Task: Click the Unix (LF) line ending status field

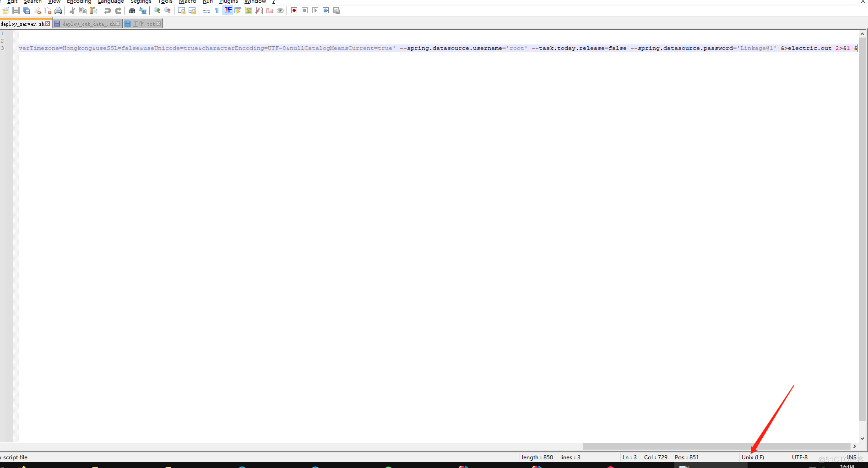Action: coord(753,457)
